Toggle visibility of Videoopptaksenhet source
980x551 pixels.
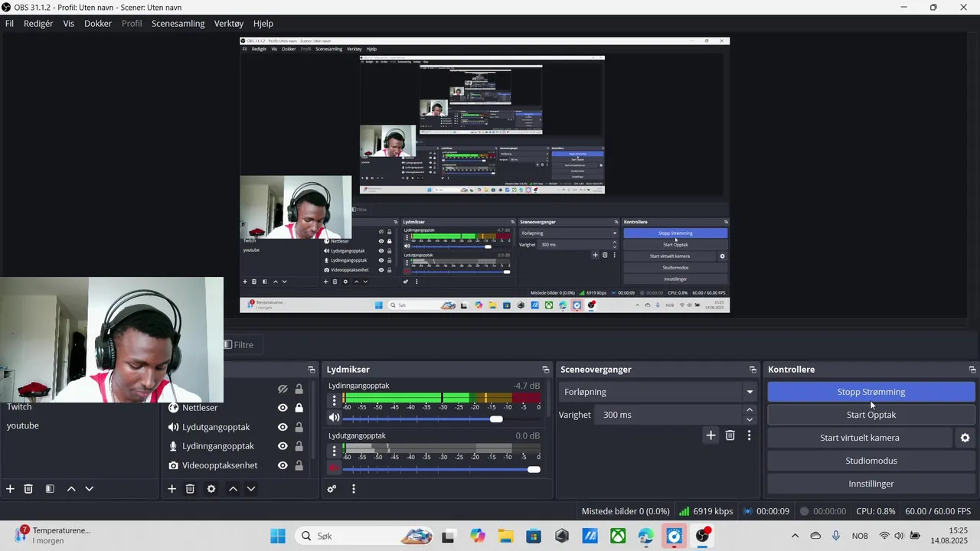pyautogui.click(x=283, y=465)
